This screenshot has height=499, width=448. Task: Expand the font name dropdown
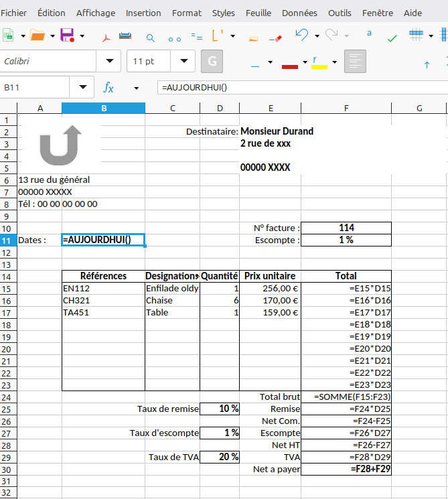tap(109, 61)
